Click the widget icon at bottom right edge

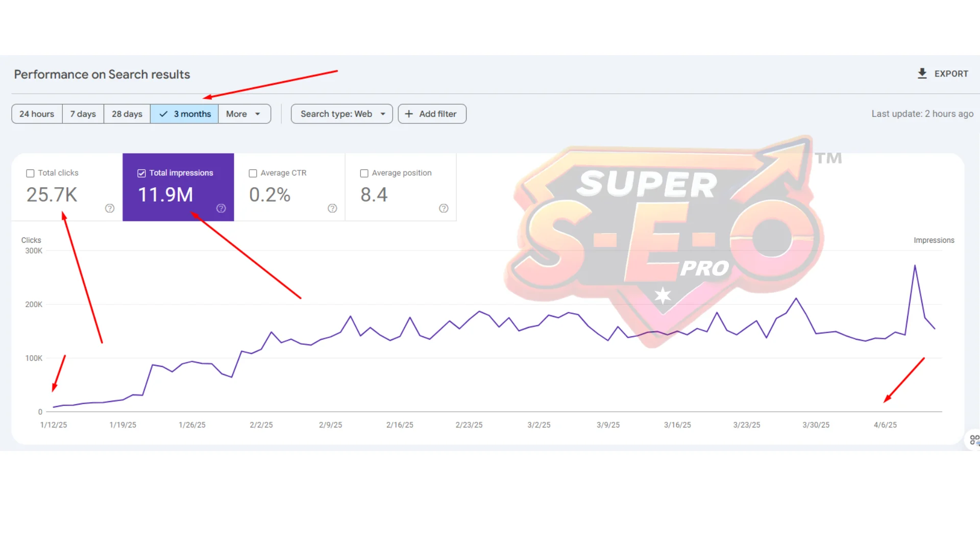974,440
